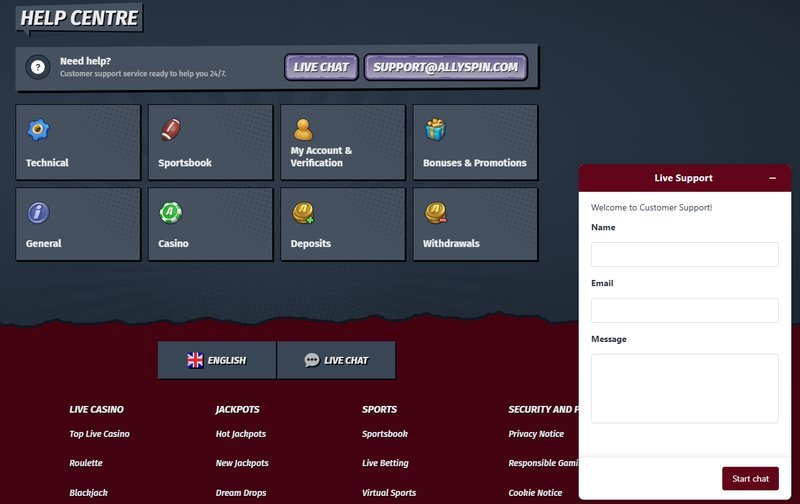This screenshot has width=800, height=504.
Task: Open the Technical help category
Action: [x=78, y=142]
